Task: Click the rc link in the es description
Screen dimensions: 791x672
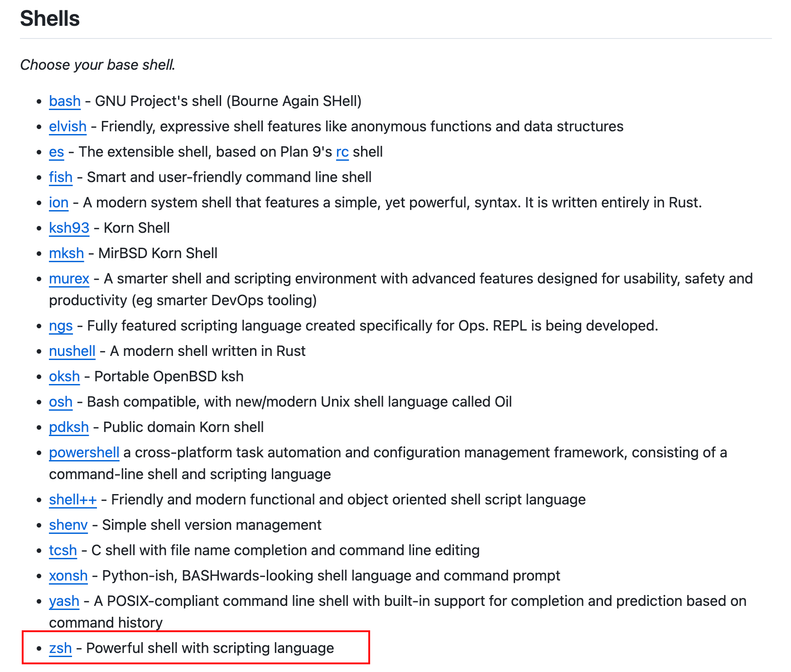Action: pos(342,152)
